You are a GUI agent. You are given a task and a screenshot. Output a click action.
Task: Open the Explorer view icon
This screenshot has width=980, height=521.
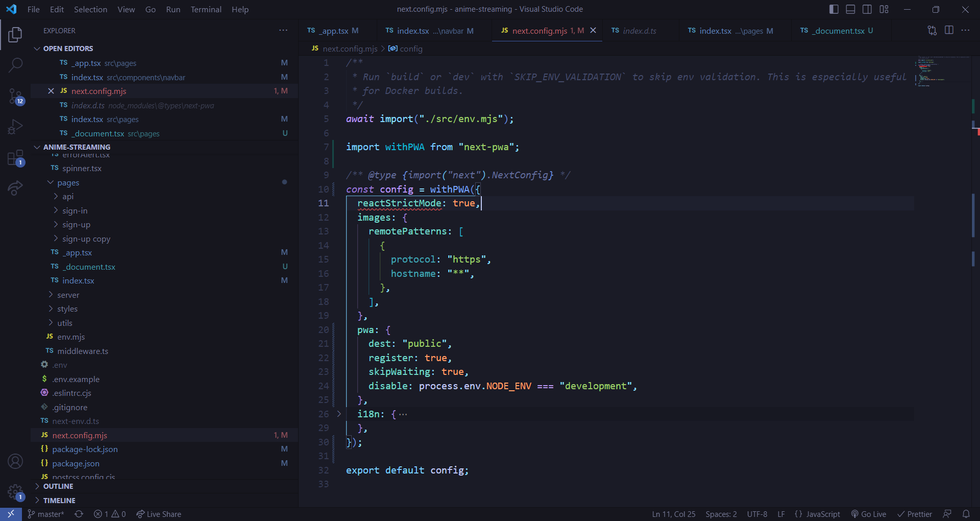pyautogui.click(x=15, y=35)
